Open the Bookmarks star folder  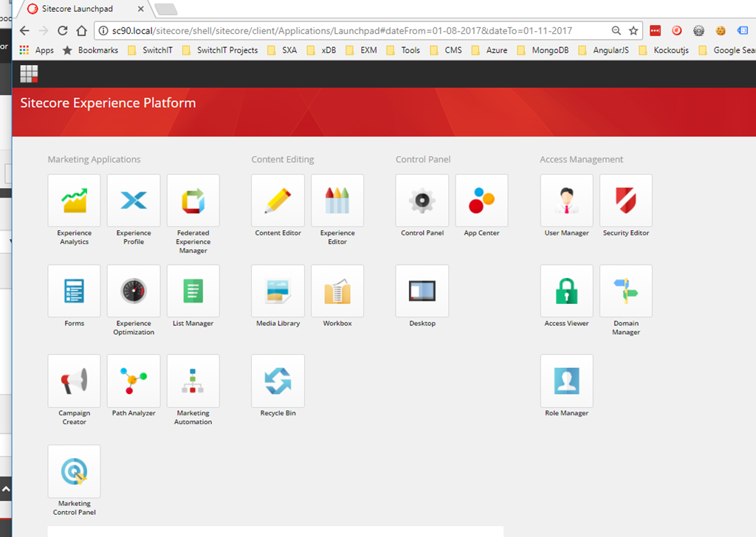point(90,50)
